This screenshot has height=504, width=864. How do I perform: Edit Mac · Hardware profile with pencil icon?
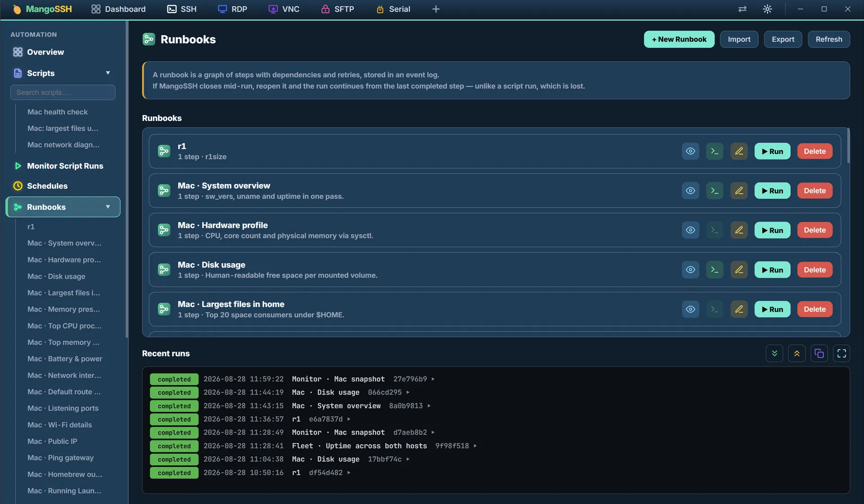point(739,230)
